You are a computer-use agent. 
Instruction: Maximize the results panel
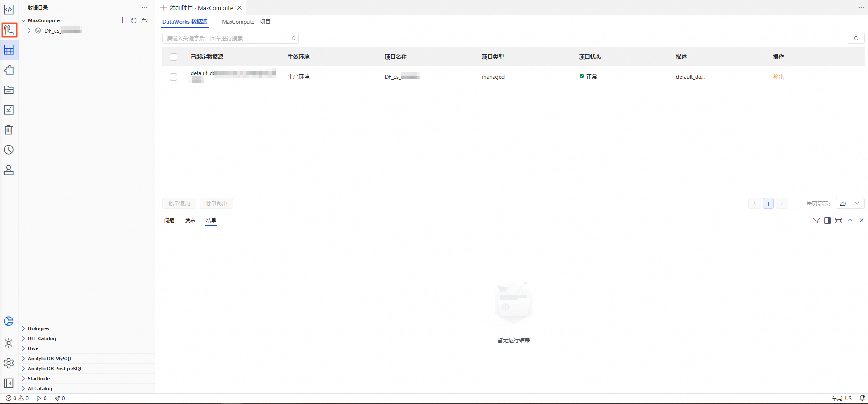click(838, 221)
